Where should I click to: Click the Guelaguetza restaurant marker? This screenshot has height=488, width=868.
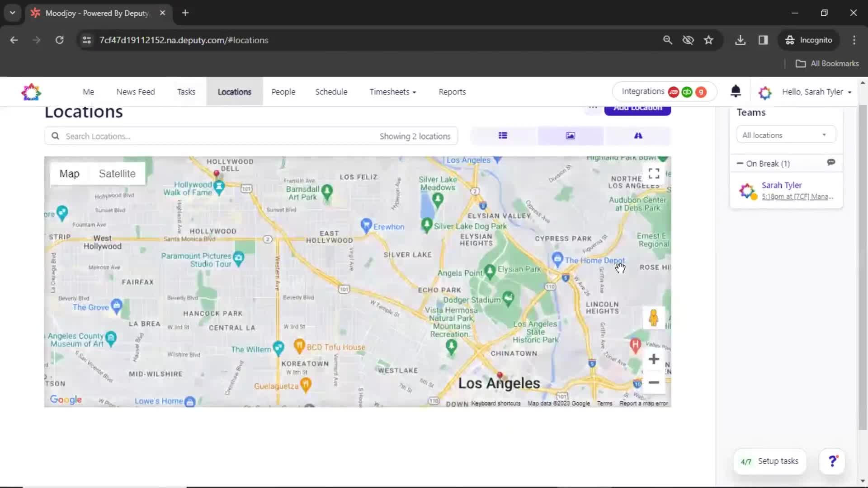pyautogui.click(x=306, y=385)
